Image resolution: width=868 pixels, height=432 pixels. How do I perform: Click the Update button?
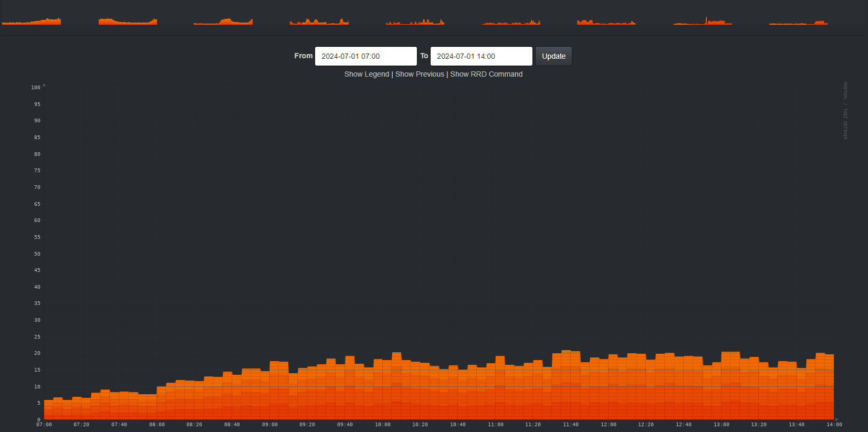(553, 56)
